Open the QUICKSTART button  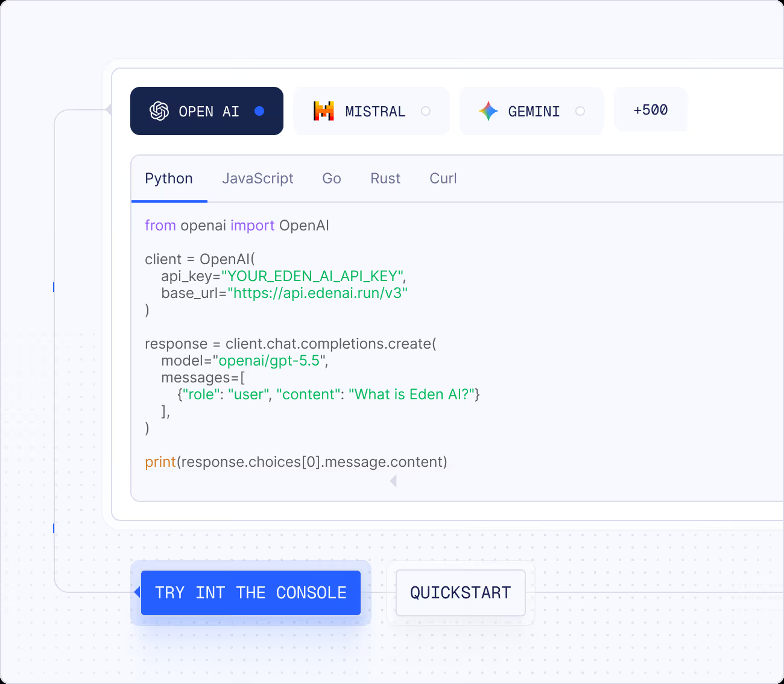coord(461,593)
